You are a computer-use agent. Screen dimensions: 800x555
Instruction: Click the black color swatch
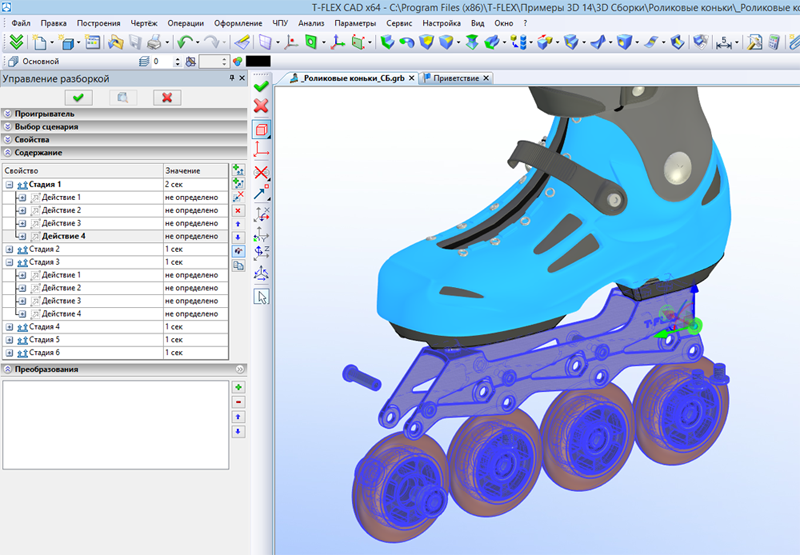click(258, 61)
